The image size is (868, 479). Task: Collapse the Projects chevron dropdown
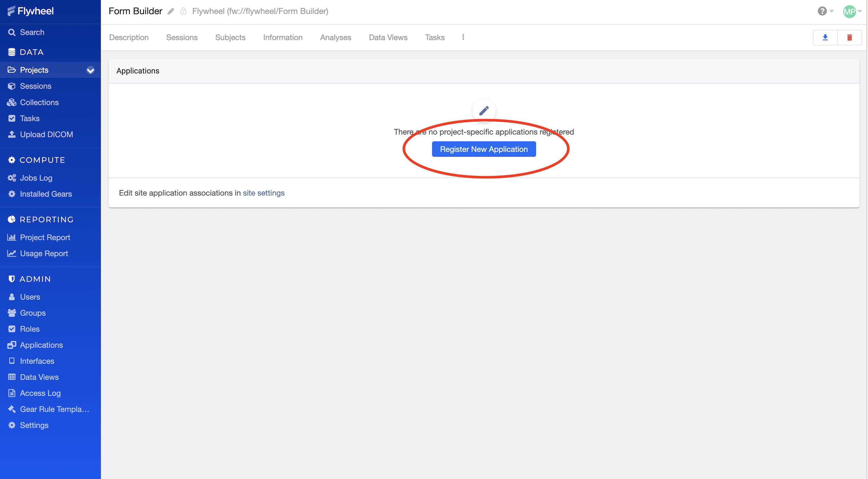point(90,70)
